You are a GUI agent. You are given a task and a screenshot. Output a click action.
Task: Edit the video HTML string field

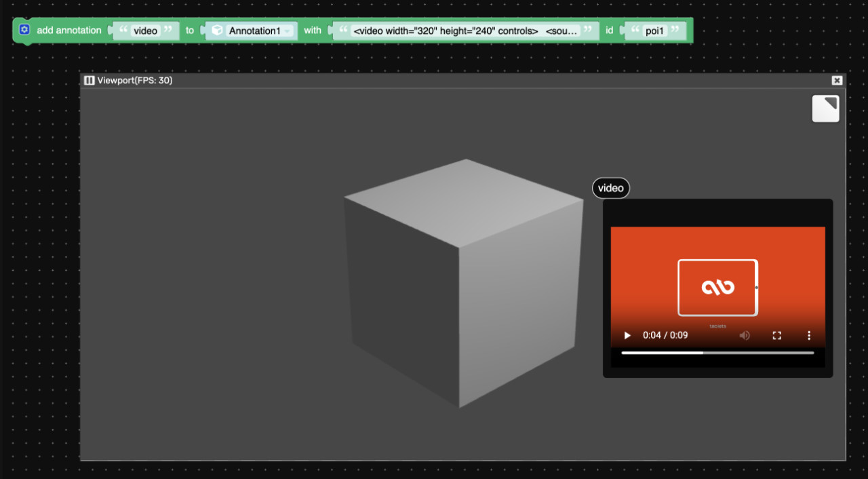466,31
